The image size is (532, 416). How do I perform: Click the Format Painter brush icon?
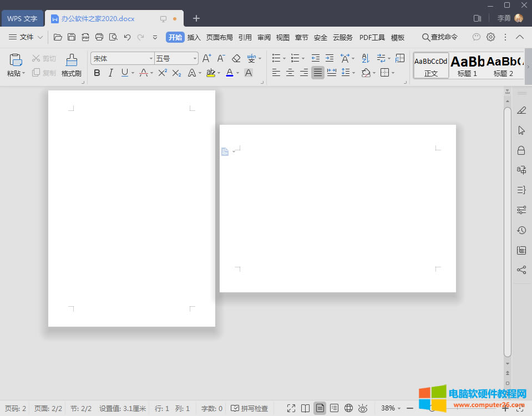coord(71,60)
